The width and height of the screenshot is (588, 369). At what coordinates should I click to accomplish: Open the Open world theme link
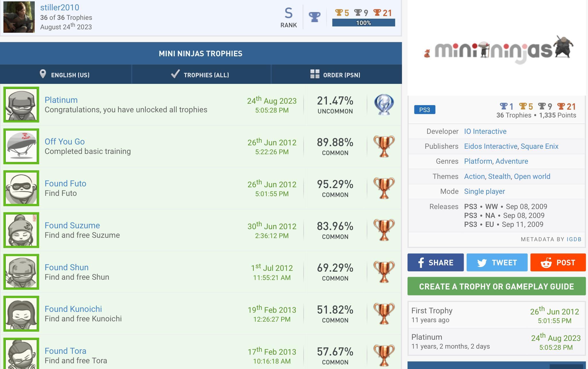(x=532, y=176)
